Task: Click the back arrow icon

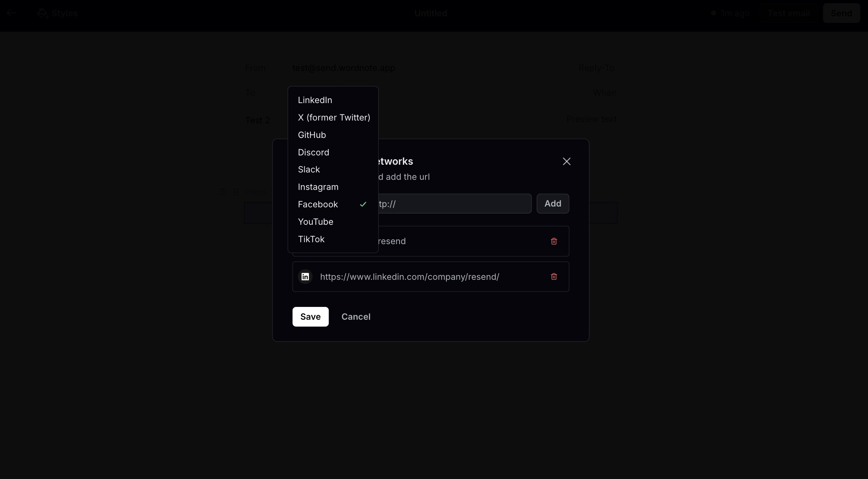Action: pos(12,13)
